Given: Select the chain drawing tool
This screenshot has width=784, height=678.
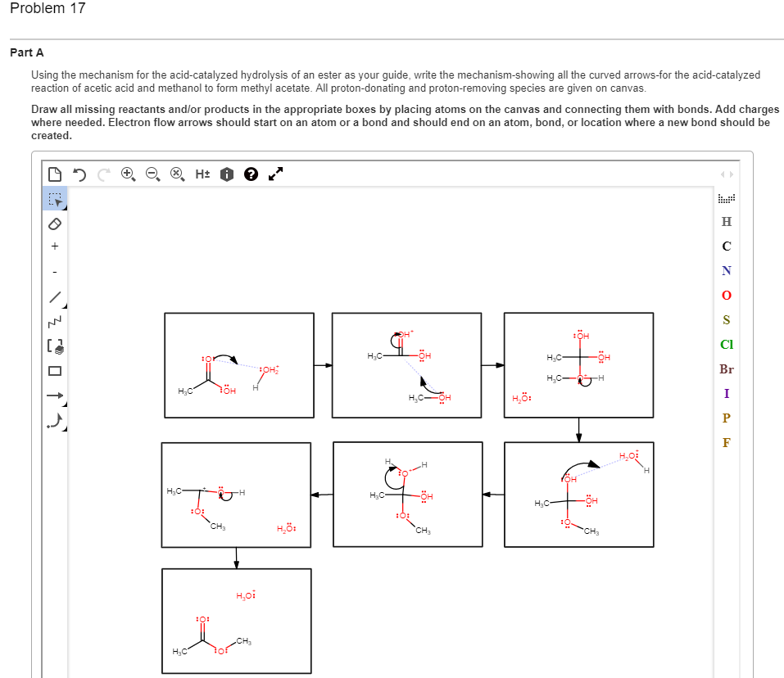Looking at the screenshot, I should click(x=54, y=320).
